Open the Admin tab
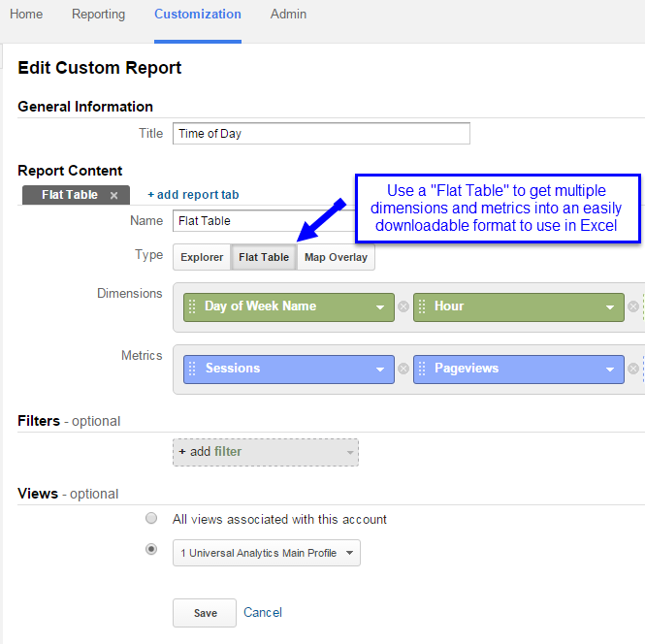This screenshot has width=645, height=644. pos(288,14)
